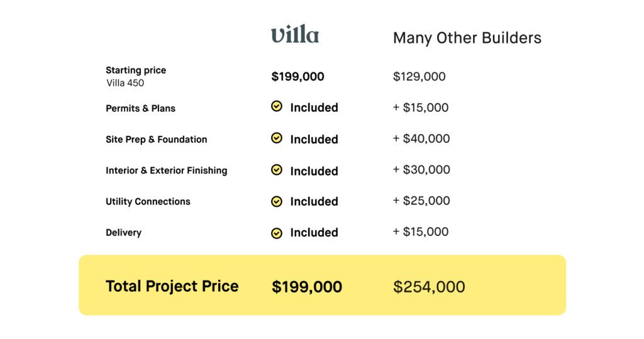Click the Total Project Price label

(x=172, y=286)
